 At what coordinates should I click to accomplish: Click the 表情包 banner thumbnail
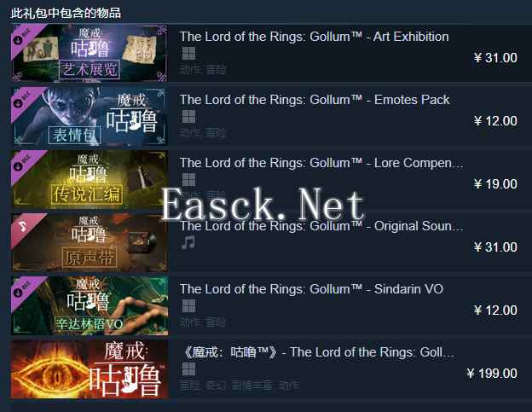click(x=90, y=116)
